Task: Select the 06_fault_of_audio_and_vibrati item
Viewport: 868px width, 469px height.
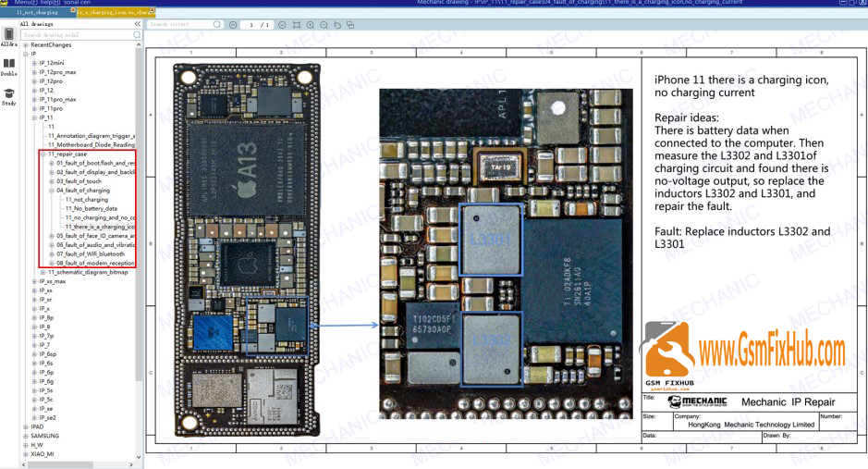Action: (96, 245)
